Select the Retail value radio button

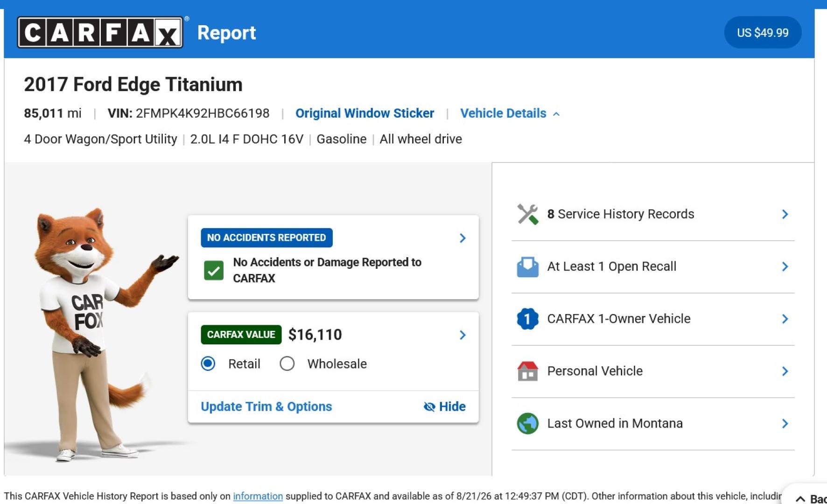coord(208,364)
